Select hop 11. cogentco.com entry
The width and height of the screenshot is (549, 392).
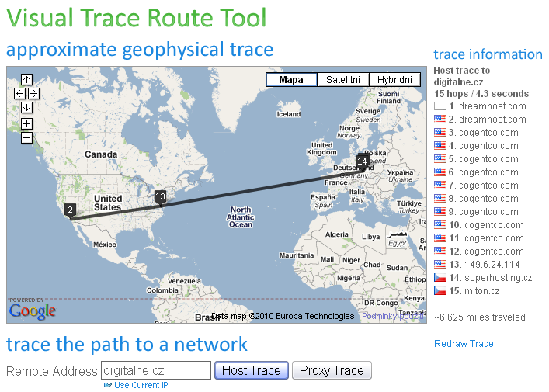coord(486,238)
